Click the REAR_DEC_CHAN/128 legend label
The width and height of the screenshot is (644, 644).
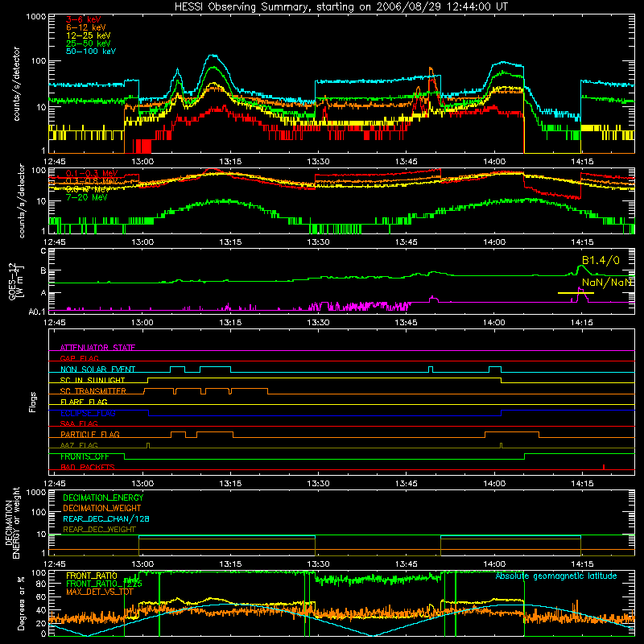point(106,518)
